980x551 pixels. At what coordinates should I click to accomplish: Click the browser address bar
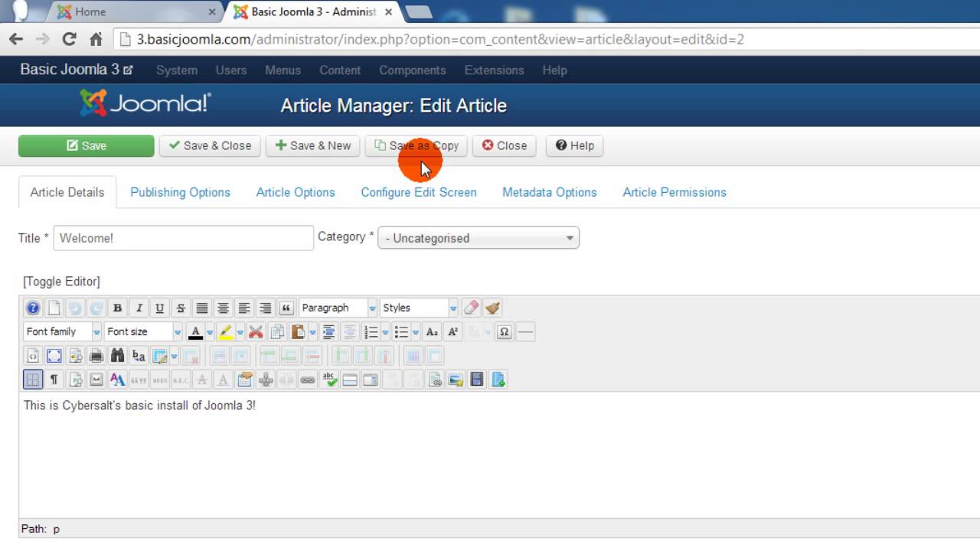click(x=545, y=39)
